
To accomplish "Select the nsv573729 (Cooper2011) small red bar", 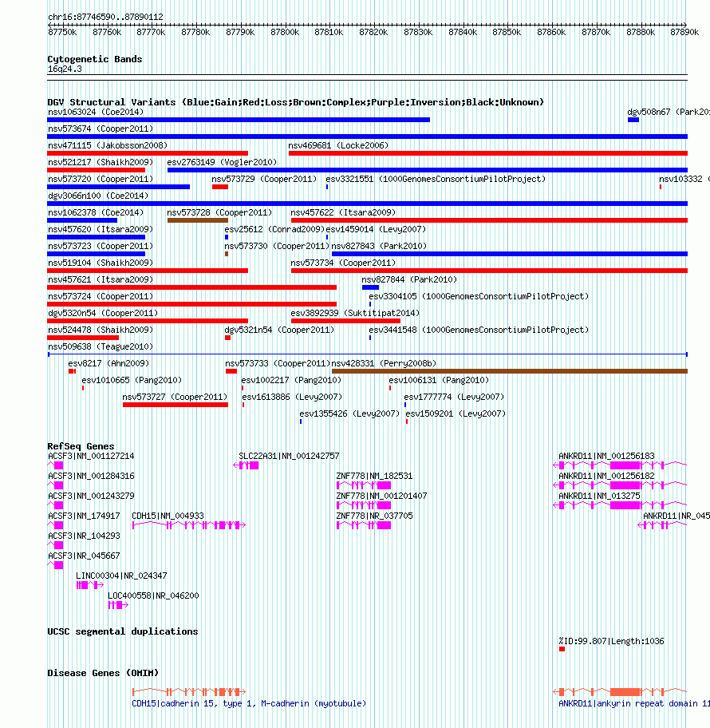I will pyautogui.click(x=220, y=187).
